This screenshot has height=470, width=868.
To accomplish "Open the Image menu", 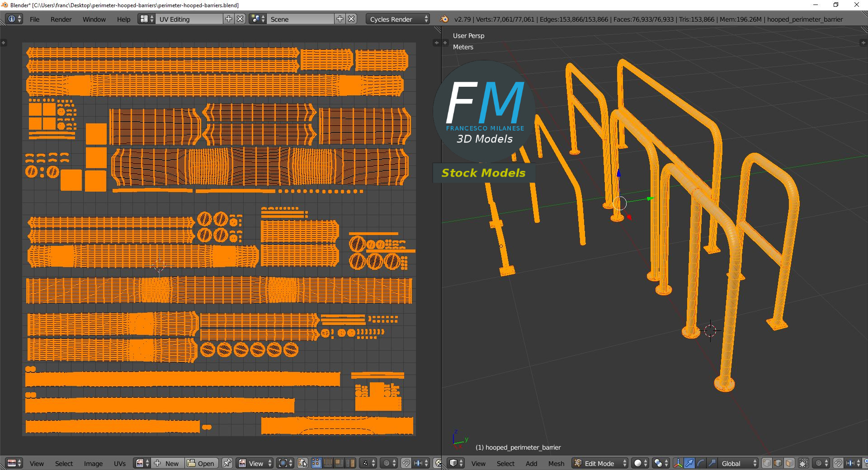I will click(93, 463).
